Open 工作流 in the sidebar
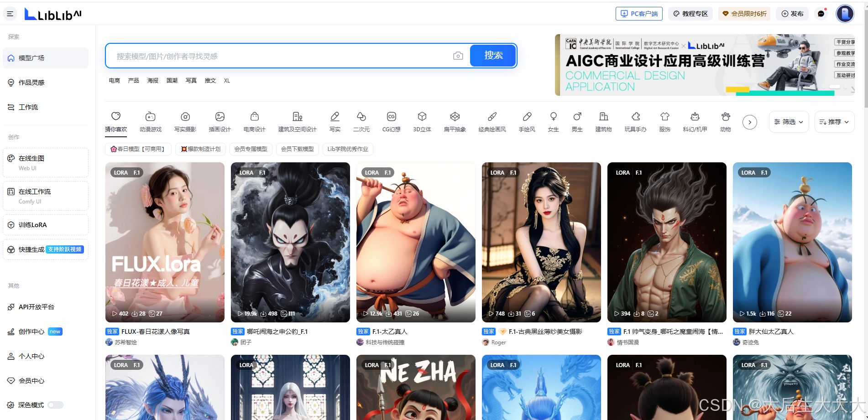This screenshot has width=868, height=420. tap(46, 107)
